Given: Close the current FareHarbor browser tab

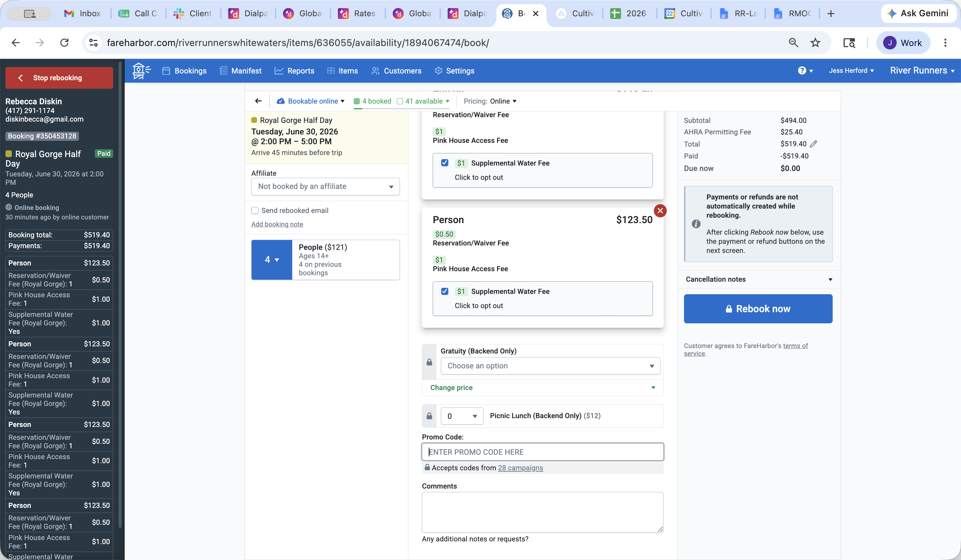Looking at the screenshot, I should point(535,14).
